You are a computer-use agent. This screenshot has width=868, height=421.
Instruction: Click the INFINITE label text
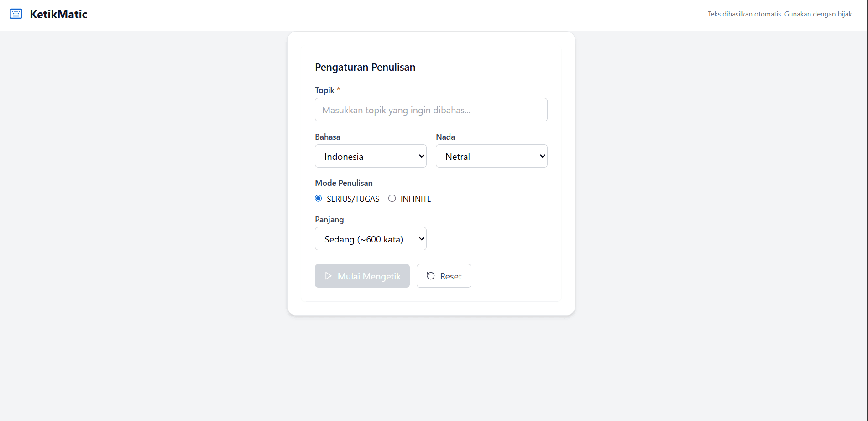click(416, 199)
